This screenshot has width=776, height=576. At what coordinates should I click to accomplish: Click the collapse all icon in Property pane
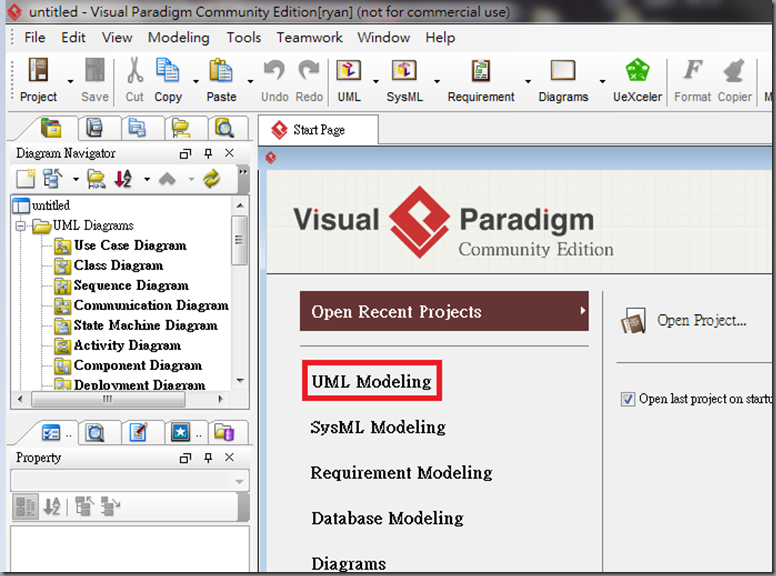tap(110, 506)
